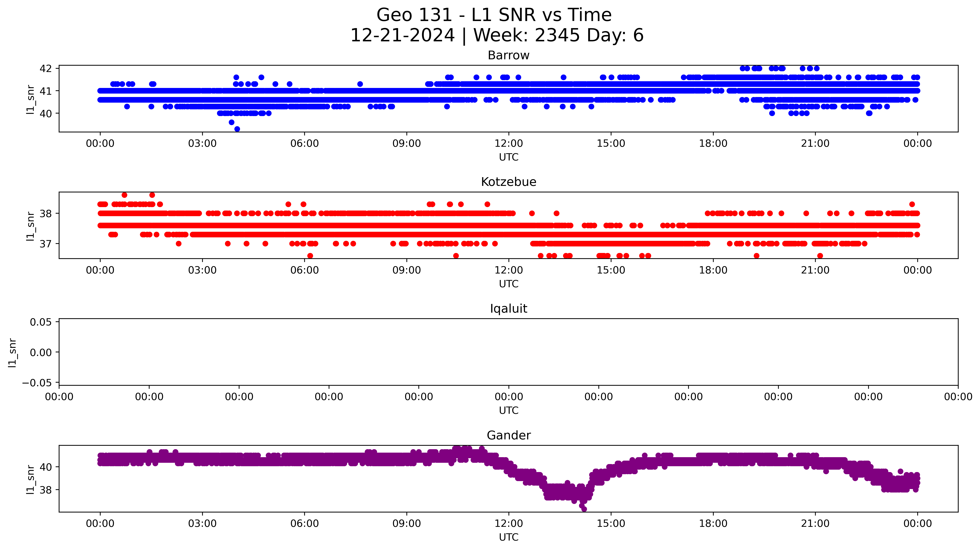This screenshot has height=550, width=980.
Task: Click the 37 y-axis tick in Kotzebue plot
Action: point(46,244)
